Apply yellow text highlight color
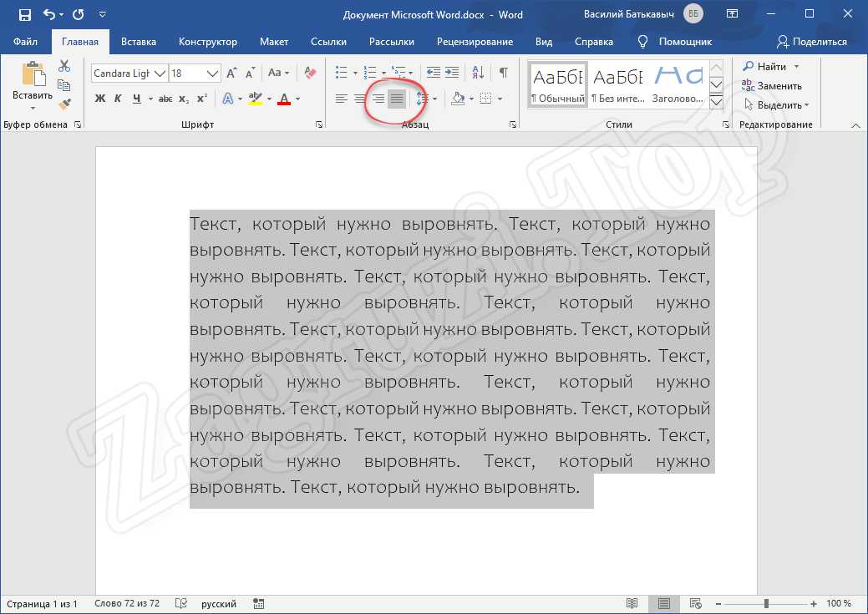868x614 pixels. point(255,99)
